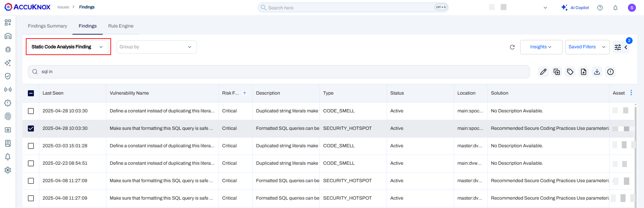Click the duplicate add icon
The image size is (644, 208).
(x=557, y=72)
